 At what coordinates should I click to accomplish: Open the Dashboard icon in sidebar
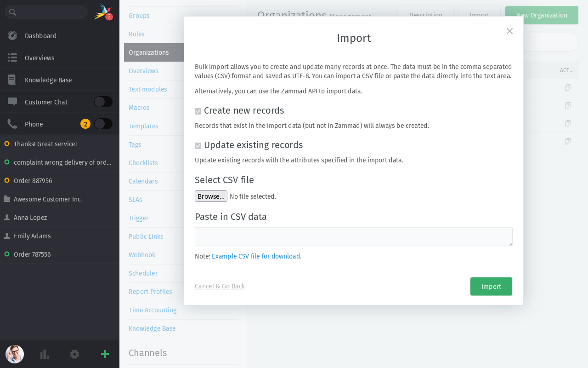click(12, 36)
